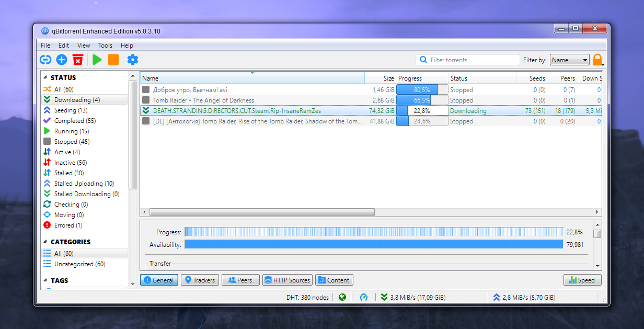Select All (60) under Categories

[x=84, y=254]
